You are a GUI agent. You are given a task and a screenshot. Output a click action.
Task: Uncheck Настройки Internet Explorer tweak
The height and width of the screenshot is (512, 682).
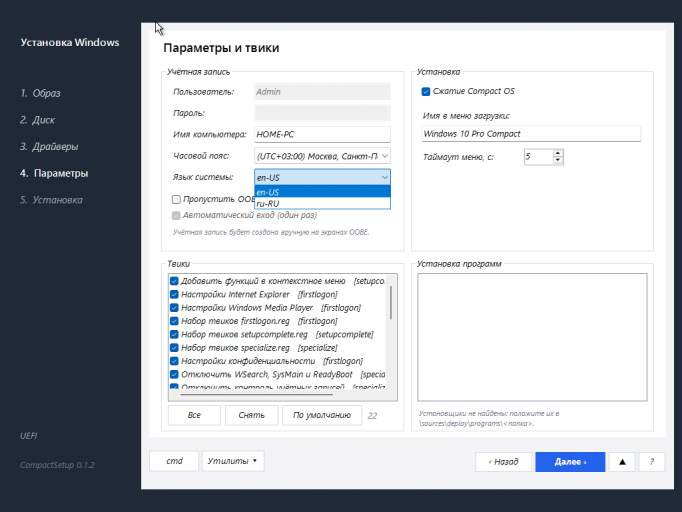[174, 294]
